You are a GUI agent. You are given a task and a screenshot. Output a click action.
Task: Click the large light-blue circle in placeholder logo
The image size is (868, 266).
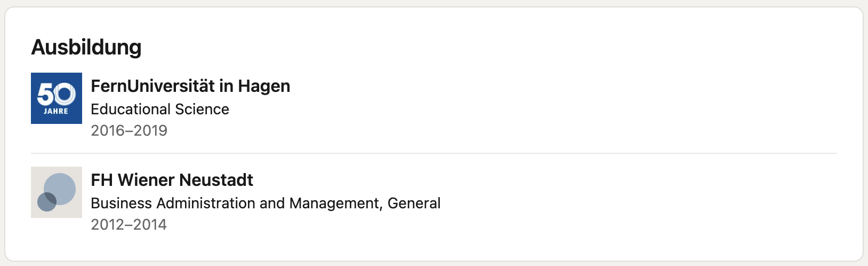click(x=60, y=189)
